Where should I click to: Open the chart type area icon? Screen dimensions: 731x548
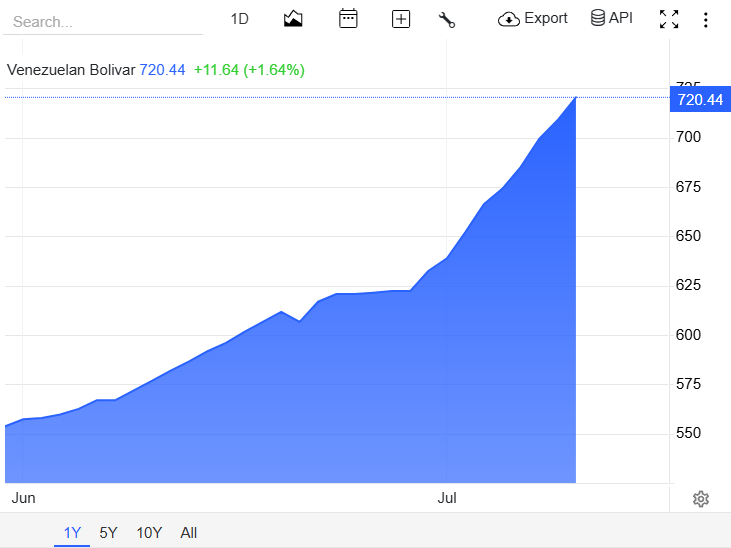point(293,19)
